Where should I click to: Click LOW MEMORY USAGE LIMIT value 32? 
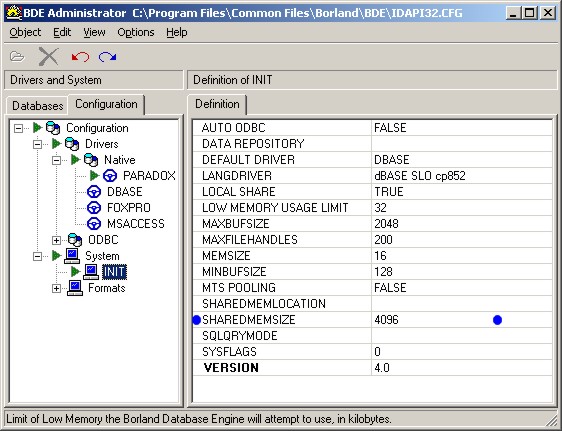380,208
